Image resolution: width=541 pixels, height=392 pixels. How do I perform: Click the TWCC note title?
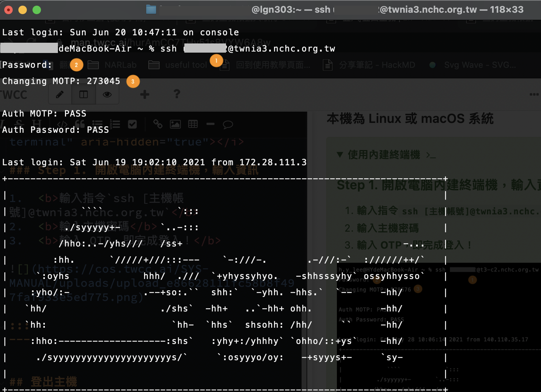coord(14,95)
